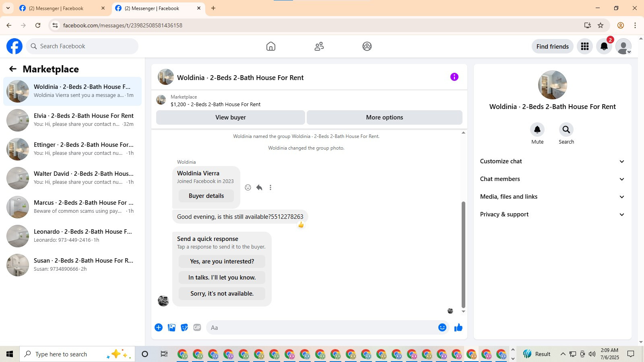Open the Chrome profile icon in the toolbar
Image resolution: width=644 pixels, height=362 pixels.
[621, 25]
